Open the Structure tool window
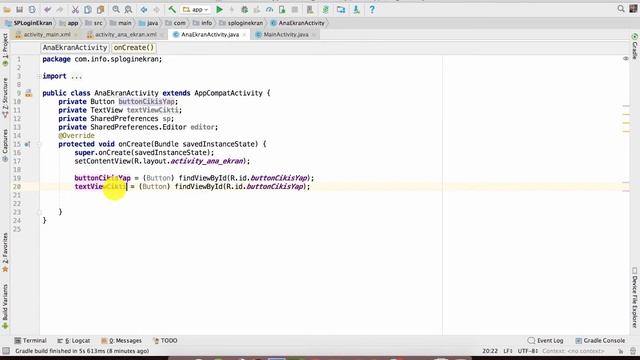640x360 pixels. click(x=5, y=98)
